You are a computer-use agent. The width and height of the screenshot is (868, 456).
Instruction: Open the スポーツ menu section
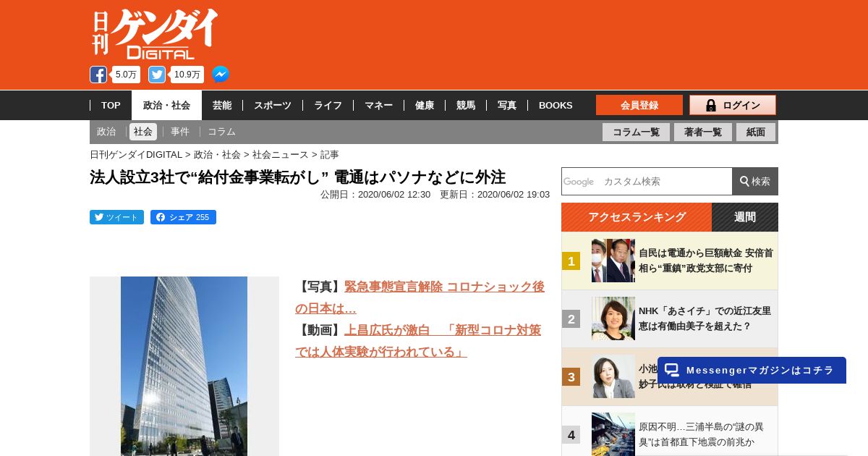tap(273, 106)
